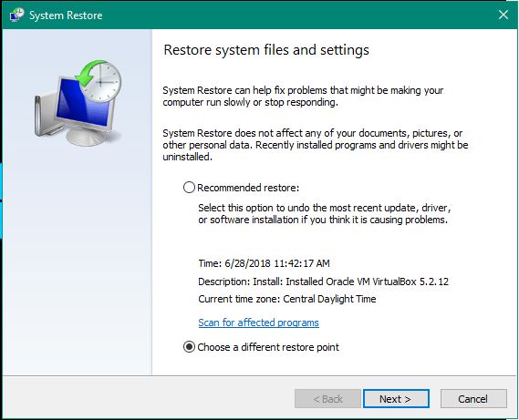Close the System Restore window
This screenshot has height=420, width=519.
click(503, 15)
